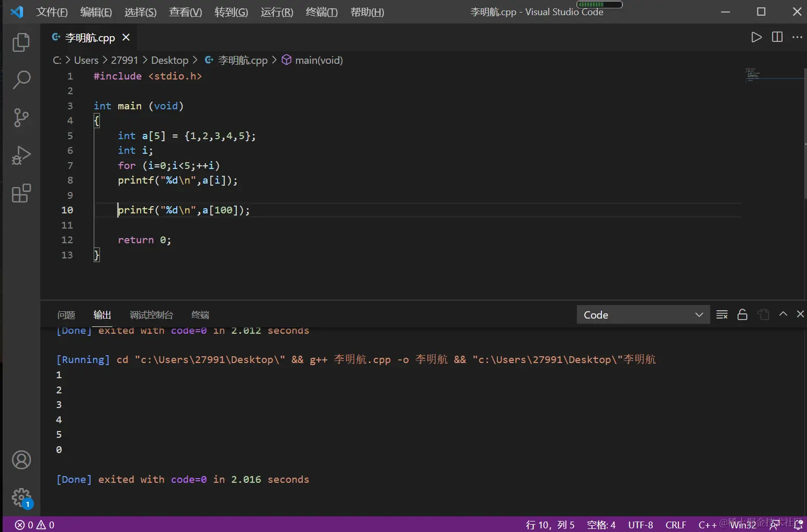Image resolution: width=807 pixels, height=532 pixels.
Task: Close the 李明航.cpp editor tab
Action: coord(126,37)
